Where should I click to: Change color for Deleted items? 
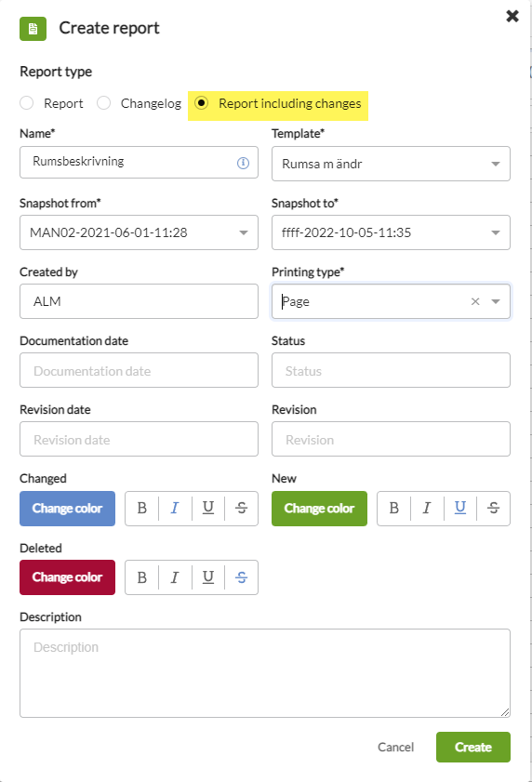67,577
